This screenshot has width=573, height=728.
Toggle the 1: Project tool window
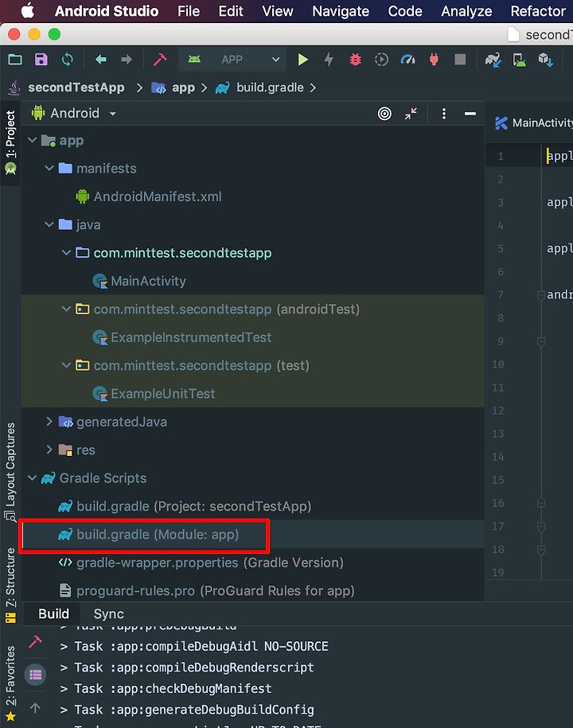tap(10, 142)
